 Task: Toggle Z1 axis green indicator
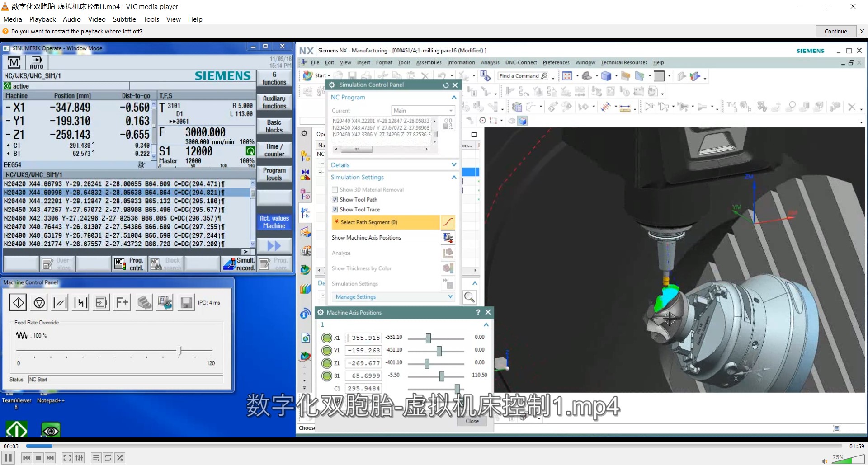[x=326, y=363]
